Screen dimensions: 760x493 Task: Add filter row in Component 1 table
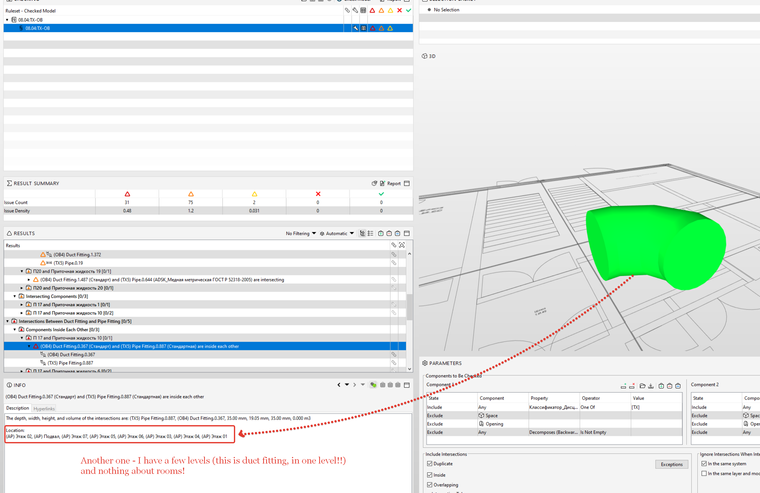click(x=623, y=386)
